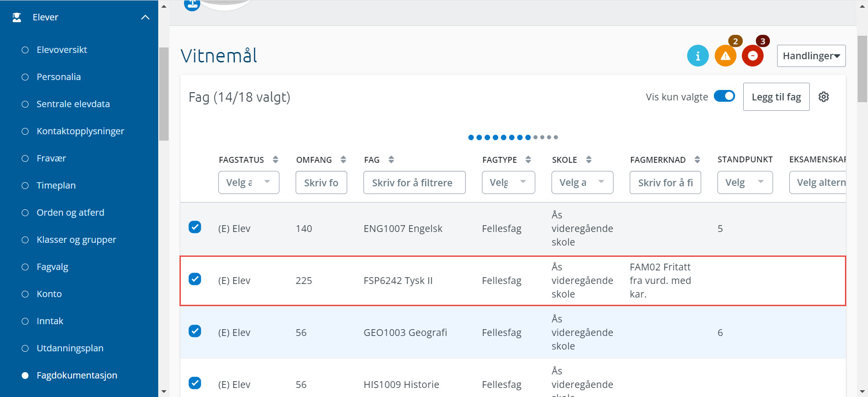Open the Fagstatus filter dropdown
The image size is (868, 397).
[x=249, y=183]
